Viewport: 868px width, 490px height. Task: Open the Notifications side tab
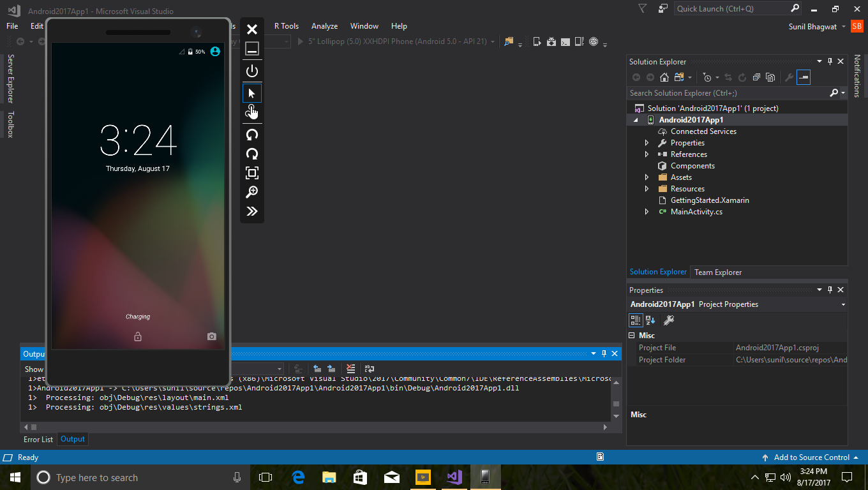[857, 76]
